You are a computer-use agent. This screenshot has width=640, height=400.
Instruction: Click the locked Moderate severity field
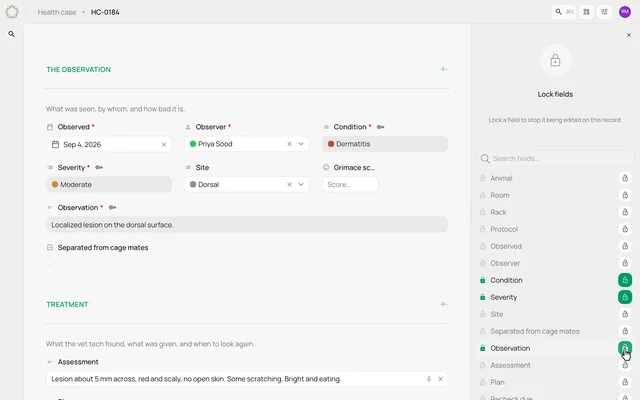point(109,184)
